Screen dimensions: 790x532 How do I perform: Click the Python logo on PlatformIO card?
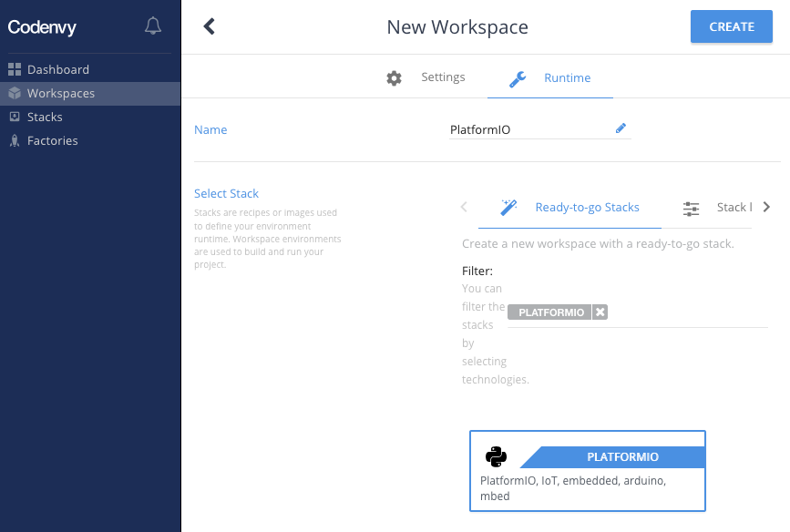coord(496,456)
